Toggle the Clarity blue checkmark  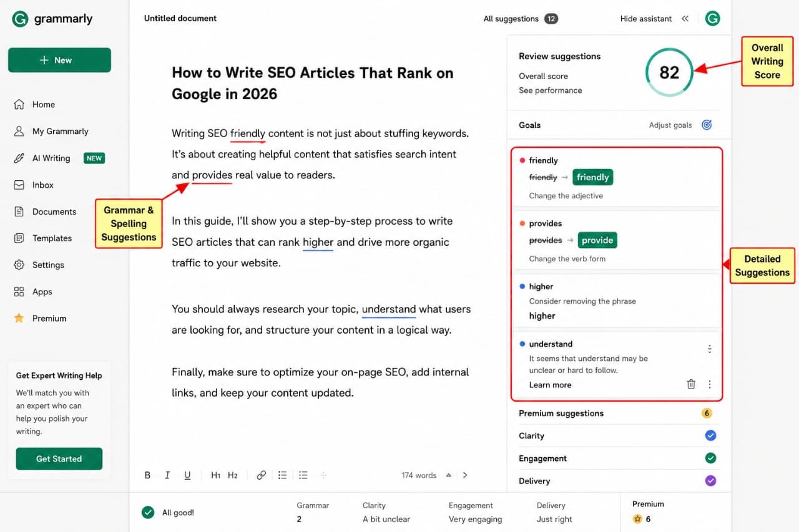(710, 435)
